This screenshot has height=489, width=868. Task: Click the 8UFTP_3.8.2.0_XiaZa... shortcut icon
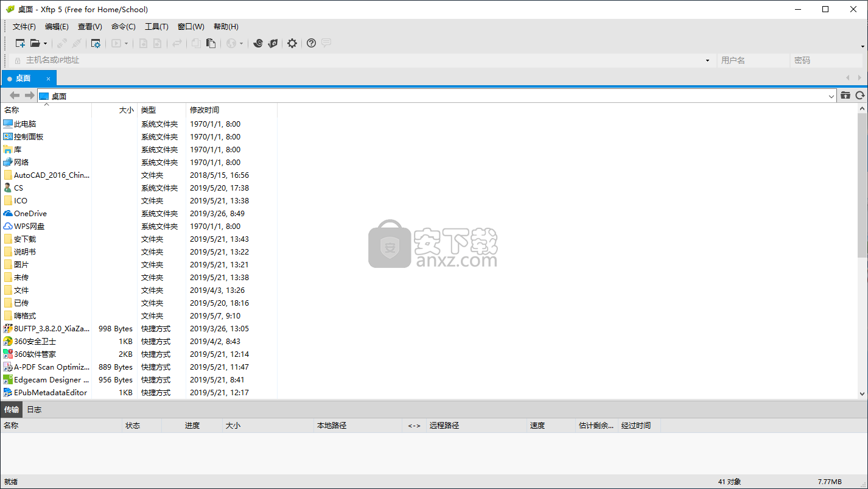(x=8, y=329)
